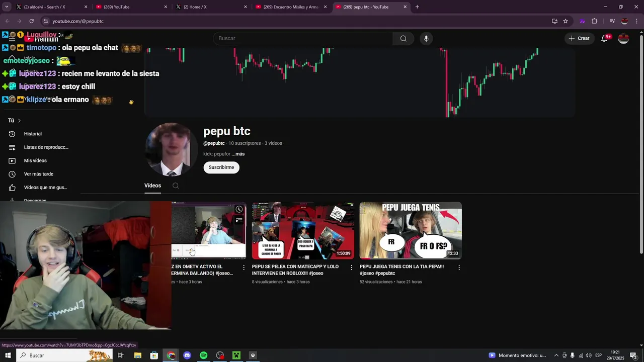Open the tab search dropdown arrow
This screenshot has width=644, height=362.
click(7, 7)
